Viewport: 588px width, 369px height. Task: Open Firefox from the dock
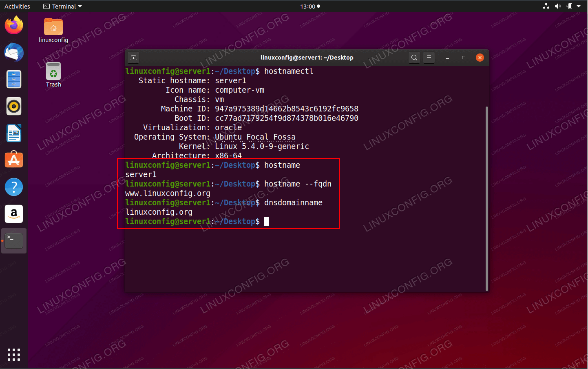[13, 25]
